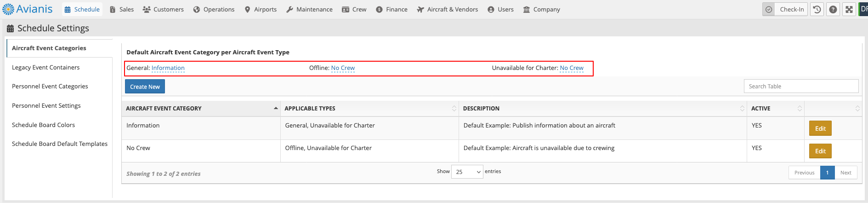Select Personnel Event Categories sidebar tab
Screen dimensions: 868x203
50,86
